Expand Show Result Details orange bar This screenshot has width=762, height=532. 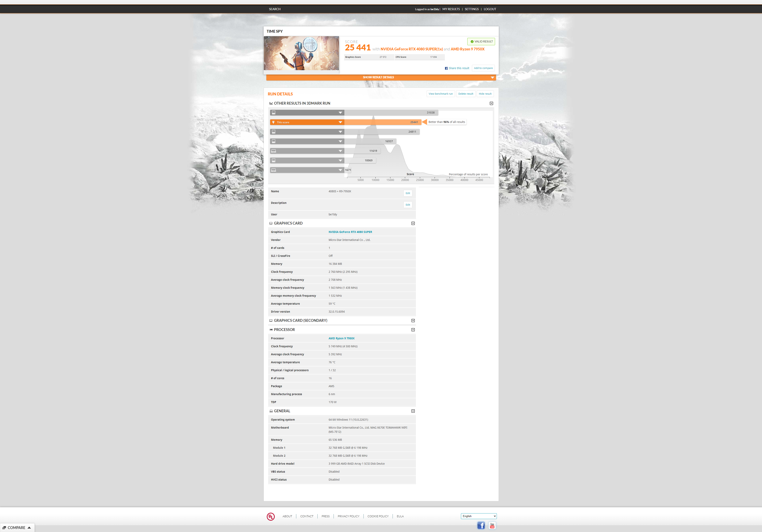tap(381, 77)
